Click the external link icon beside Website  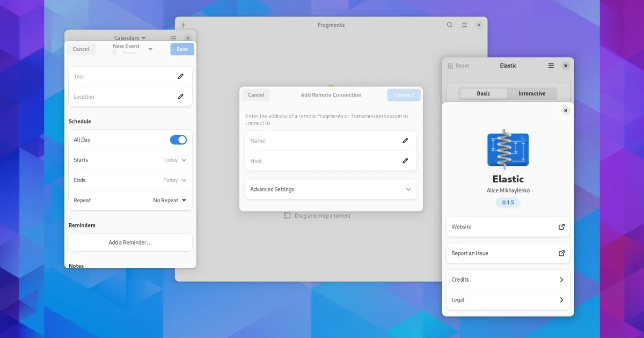point(561,227)
